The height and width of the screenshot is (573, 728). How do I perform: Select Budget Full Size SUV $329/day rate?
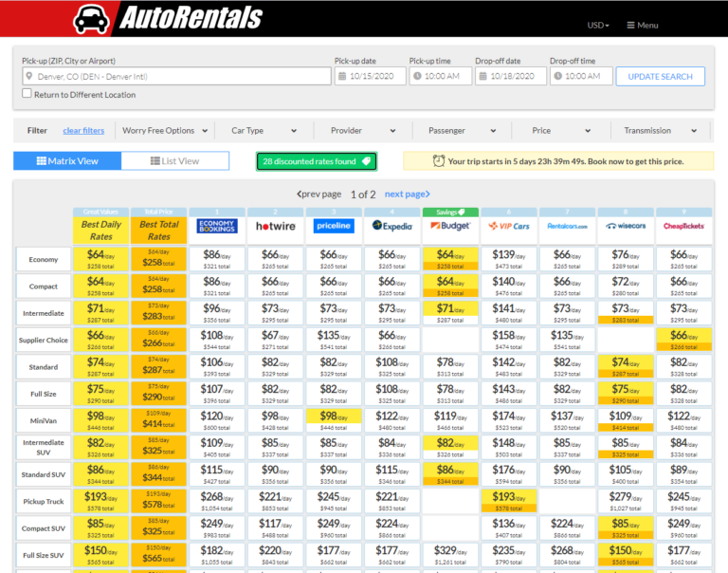point(450,555)
